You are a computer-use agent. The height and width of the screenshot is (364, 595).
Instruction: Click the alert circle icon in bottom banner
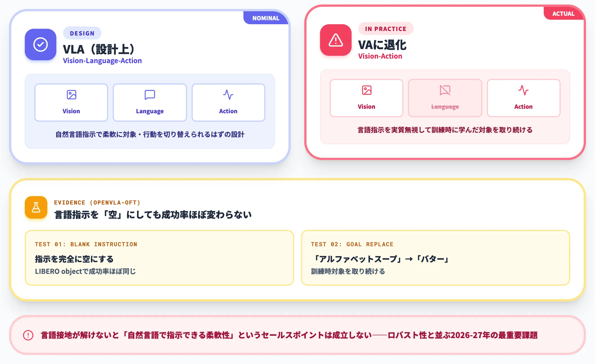click(x=28, y=335)
